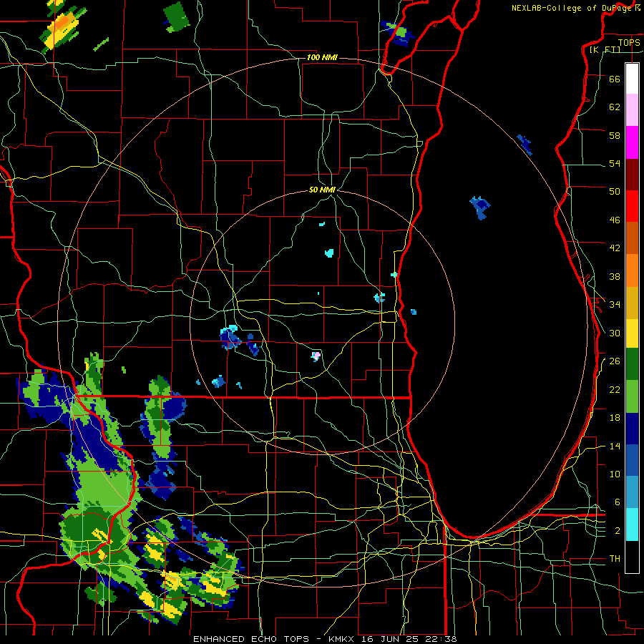Click the orange-cored echo in top-left corner
The image size is (644, 644).
pos(62,26)
